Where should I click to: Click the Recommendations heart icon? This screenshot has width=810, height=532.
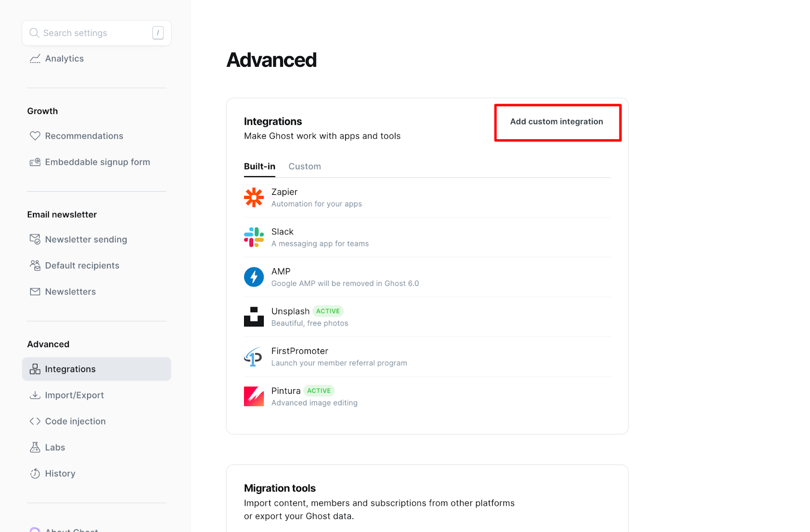pos(35,136)
